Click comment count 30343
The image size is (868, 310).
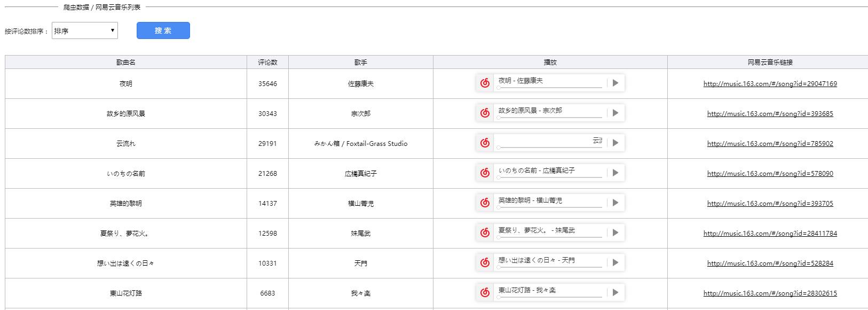pos(267,114)
